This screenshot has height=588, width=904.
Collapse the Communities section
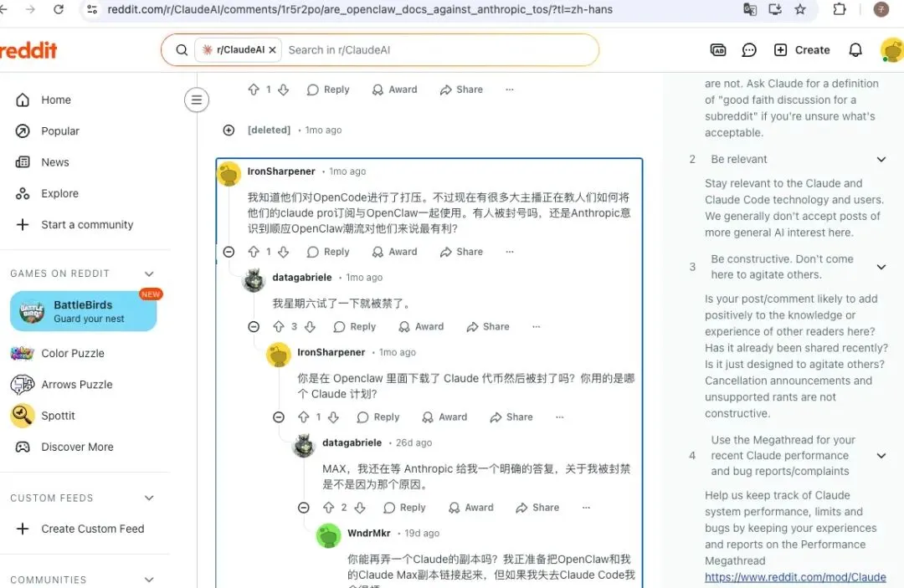point(149,580)
